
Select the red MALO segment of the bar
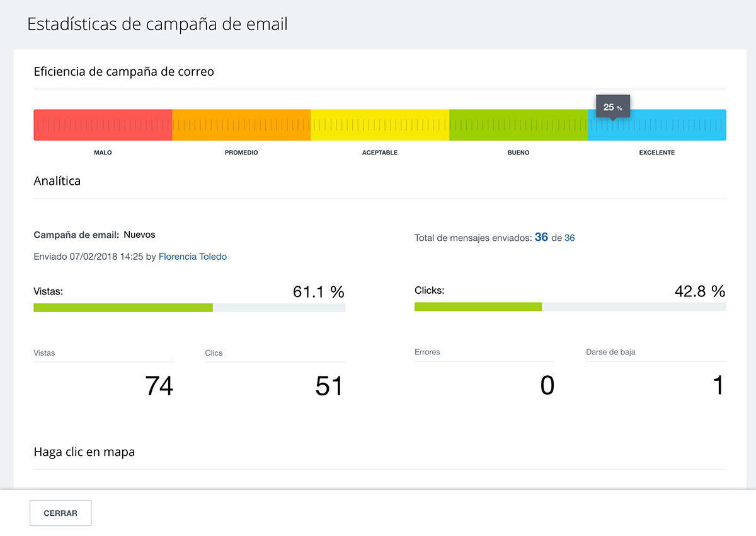tap(103, 125)
